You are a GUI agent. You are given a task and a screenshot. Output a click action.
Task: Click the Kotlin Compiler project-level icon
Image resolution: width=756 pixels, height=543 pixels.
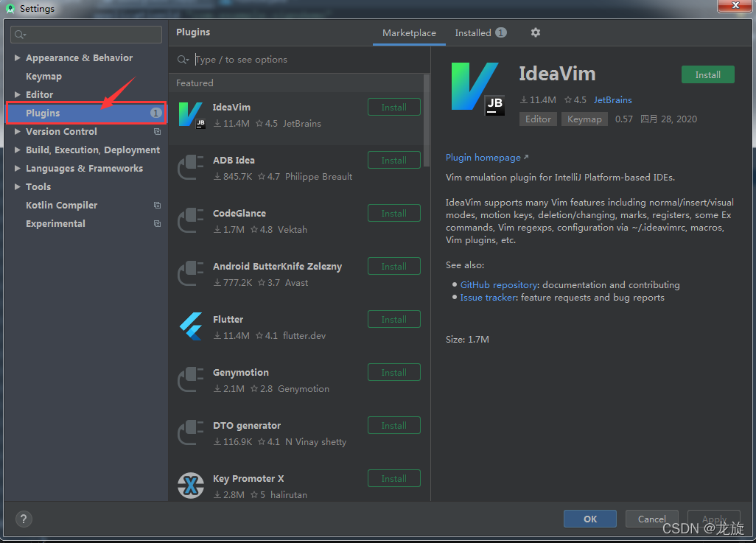[x=157, y=206]
